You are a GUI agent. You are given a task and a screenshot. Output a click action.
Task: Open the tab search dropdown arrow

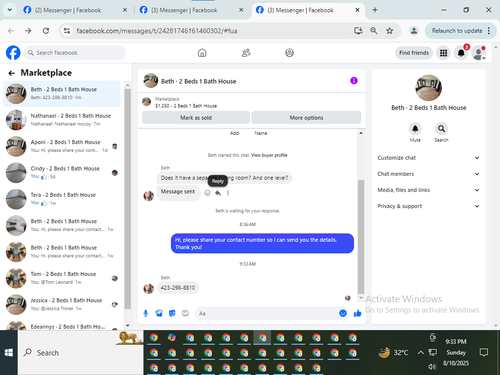point(10,10)
